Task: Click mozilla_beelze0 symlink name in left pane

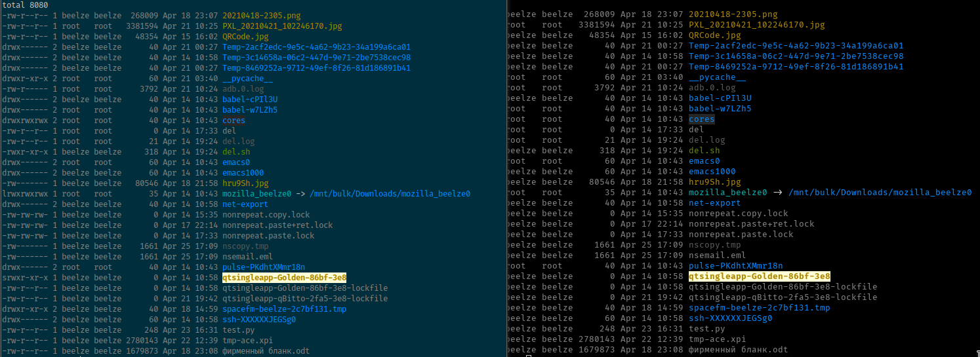Action: click(x=257, y=193)
